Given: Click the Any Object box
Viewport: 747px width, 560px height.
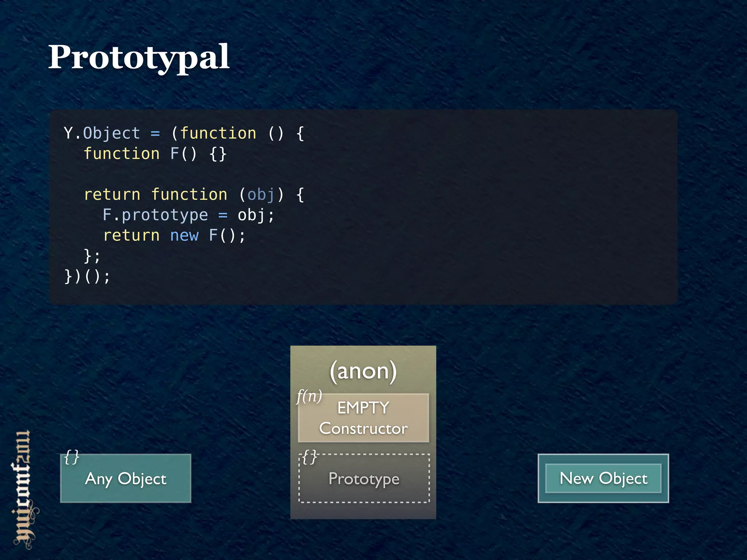Looking at the screenshot, I should (x=125, y=478).
